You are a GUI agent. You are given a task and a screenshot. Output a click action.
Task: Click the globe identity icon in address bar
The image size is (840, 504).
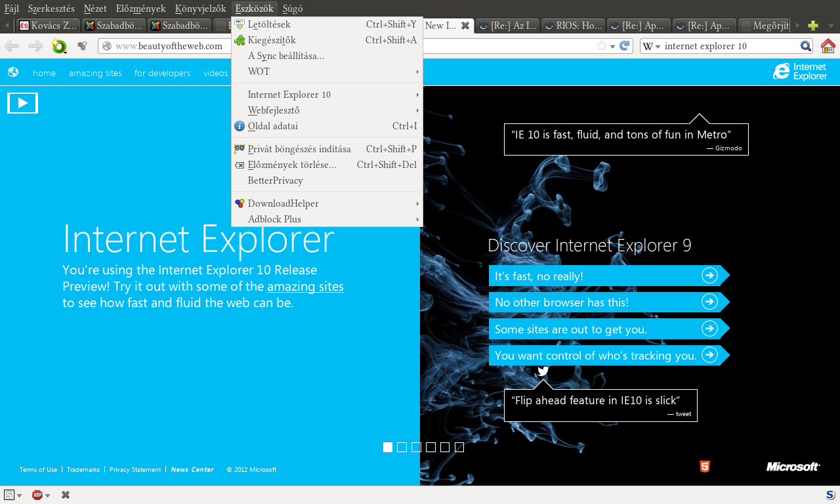coord(108,46)
